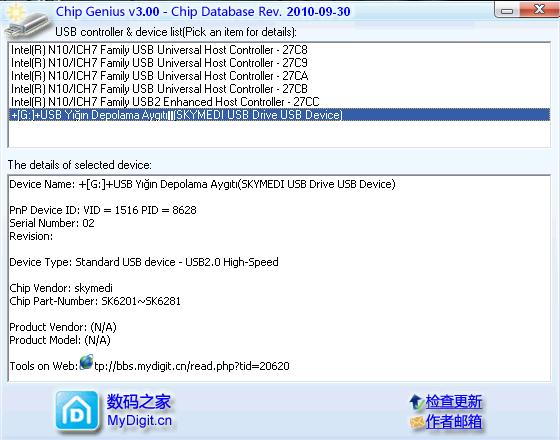560x440 pixels.
Task: Close the Chip Genius window
Action: [x=539, y=9]
